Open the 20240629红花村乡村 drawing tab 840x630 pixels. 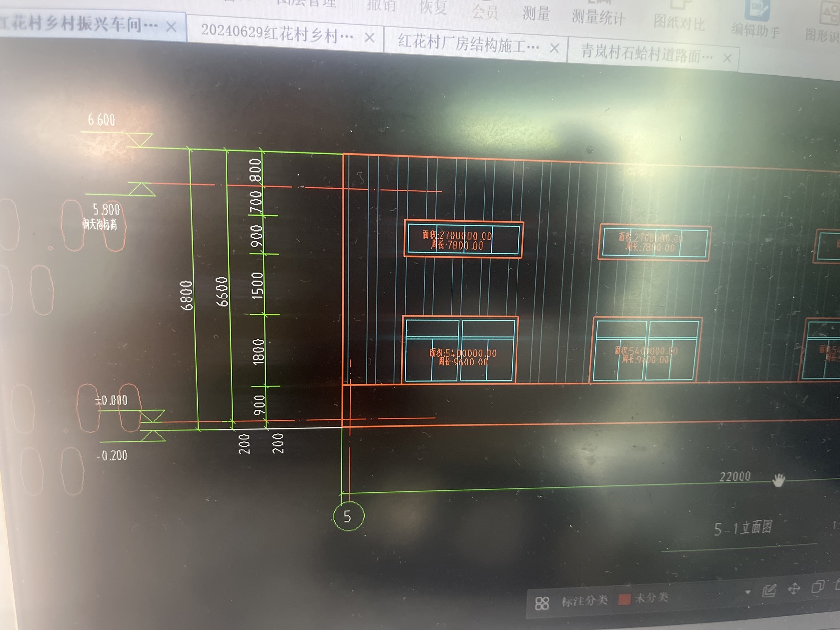(x=277, y=34)
